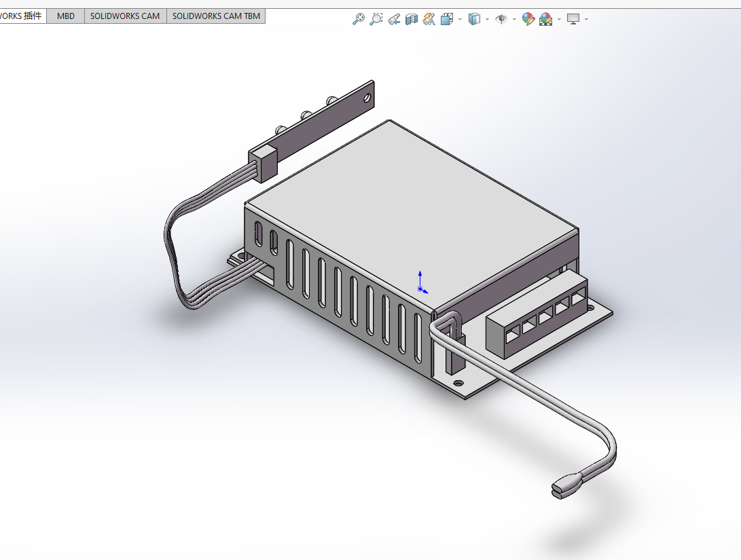
Task: Toggle the Section View tool
Action: (412, 19)
